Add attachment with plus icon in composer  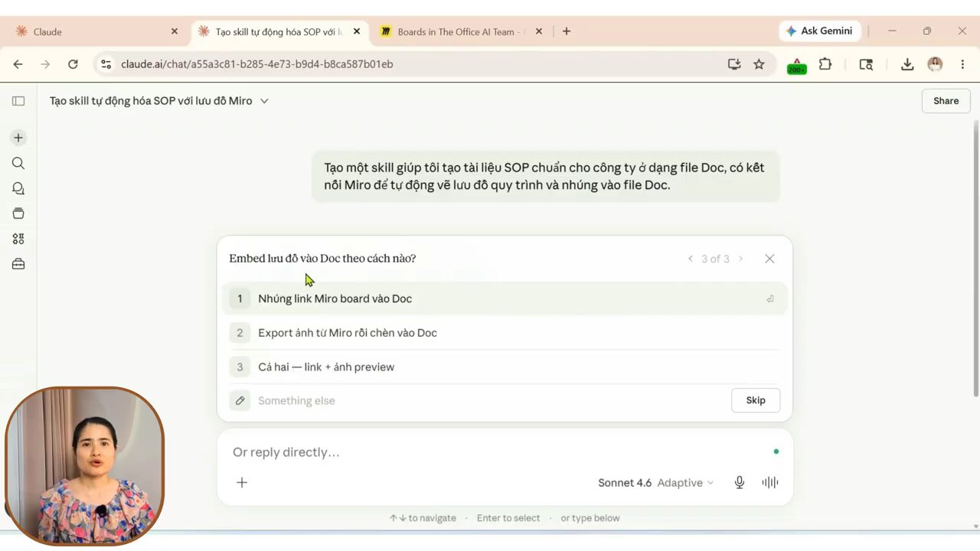coord(242,482)
